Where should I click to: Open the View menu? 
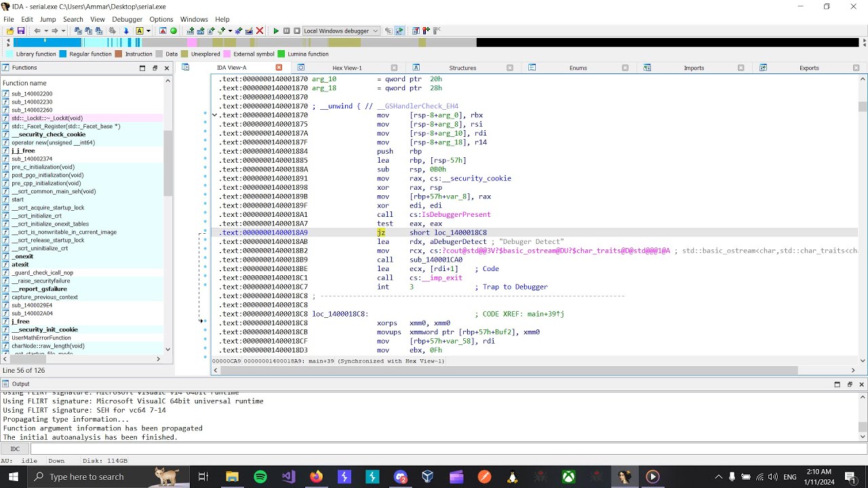pyautogui.click(x=98, y=19)
